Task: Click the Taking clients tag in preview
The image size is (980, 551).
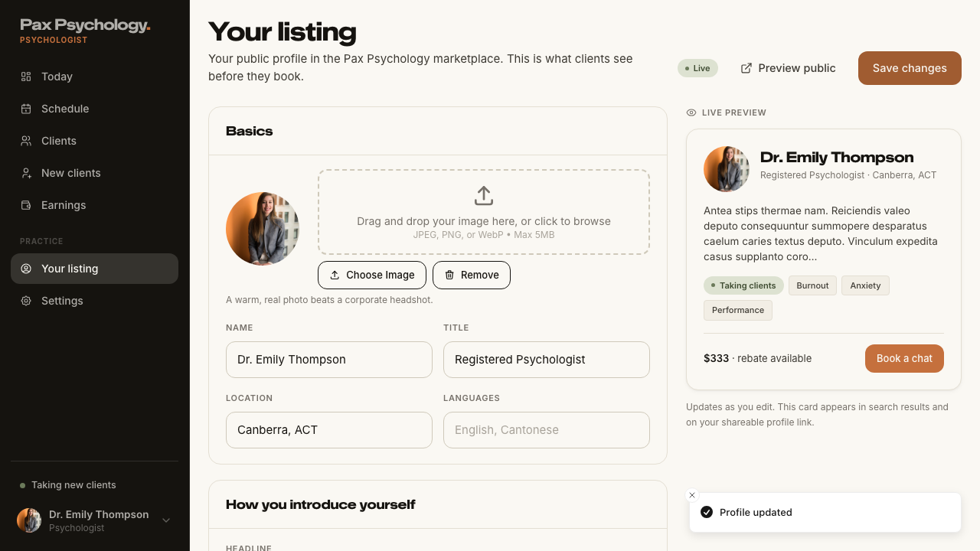Action: pyautogui.click(x=743, y=285)
